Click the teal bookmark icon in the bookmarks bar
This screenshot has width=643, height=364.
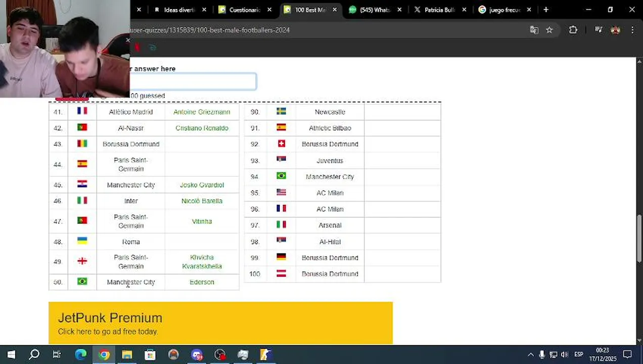pyautogui.click(x=152, y=48)
